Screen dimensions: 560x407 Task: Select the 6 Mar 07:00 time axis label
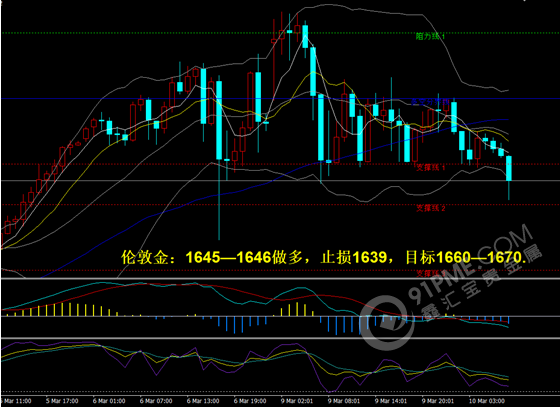pos(156,401)
